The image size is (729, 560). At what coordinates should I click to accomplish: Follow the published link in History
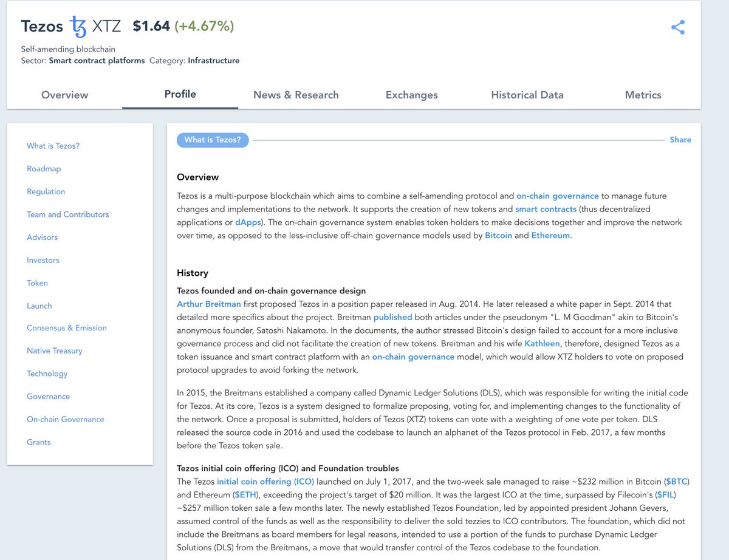click(392, 317)
